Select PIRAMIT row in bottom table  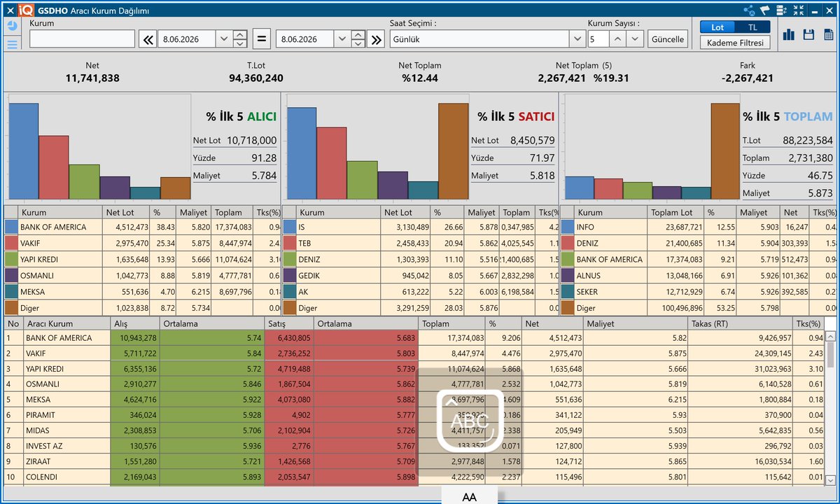click(x=414, y=415)
